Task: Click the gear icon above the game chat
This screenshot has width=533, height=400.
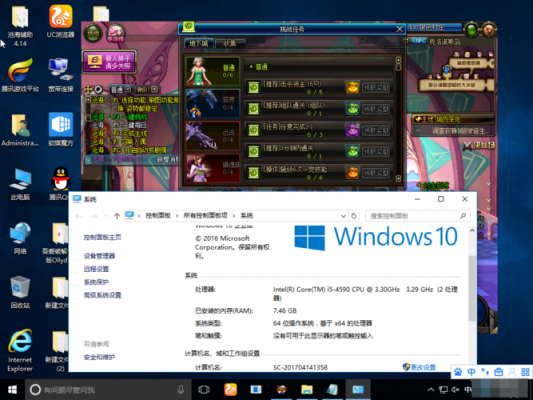Action: (98, 89)
